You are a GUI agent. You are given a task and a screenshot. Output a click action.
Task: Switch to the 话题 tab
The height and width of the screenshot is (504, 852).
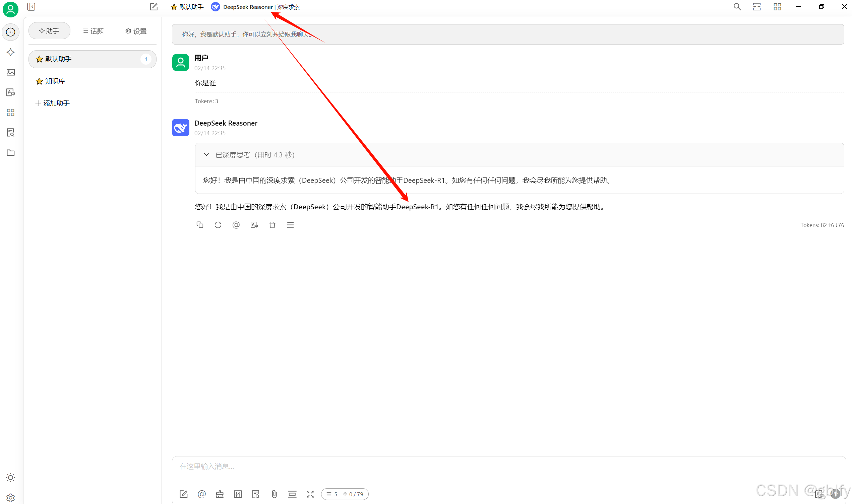coord(93,31)
